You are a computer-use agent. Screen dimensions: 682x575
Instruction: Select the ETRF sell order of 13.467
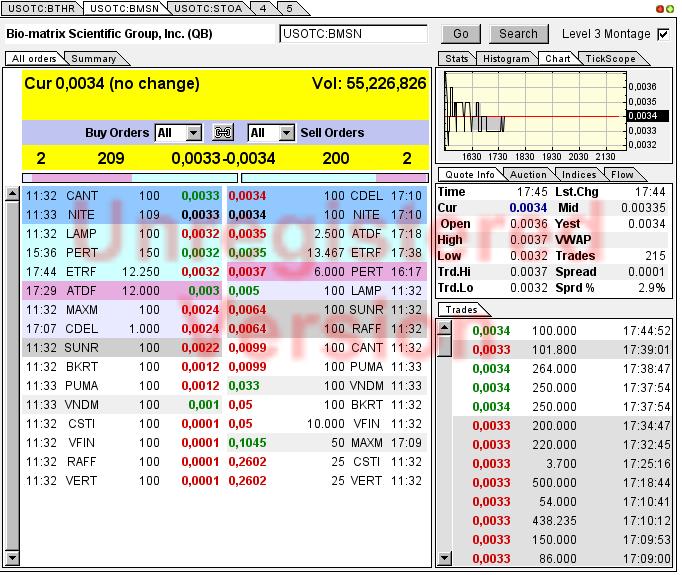click(327, 253)
